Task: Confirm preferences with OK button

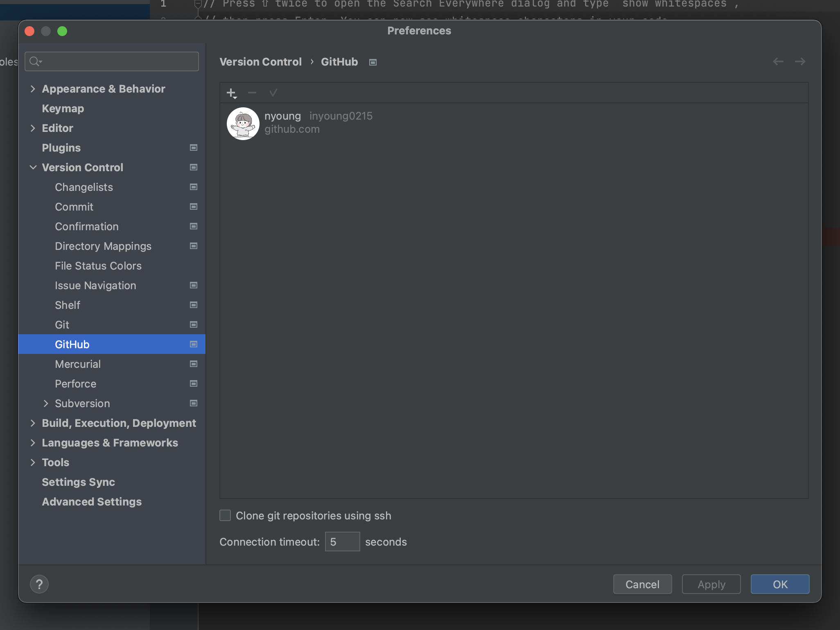Action: point(780,584)
